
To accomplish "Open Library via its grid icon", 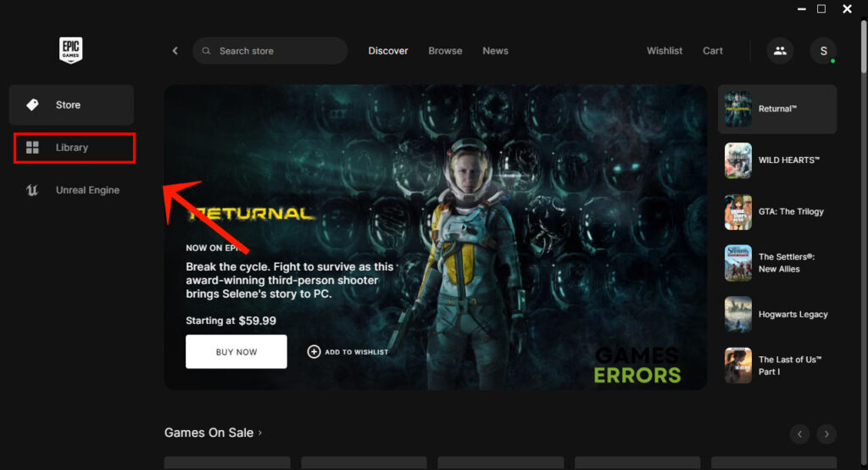I will click(x=32, y=148).
